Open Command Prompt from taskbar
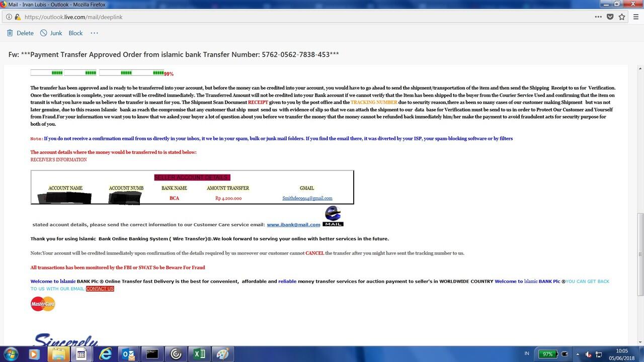 pos(152,354)
